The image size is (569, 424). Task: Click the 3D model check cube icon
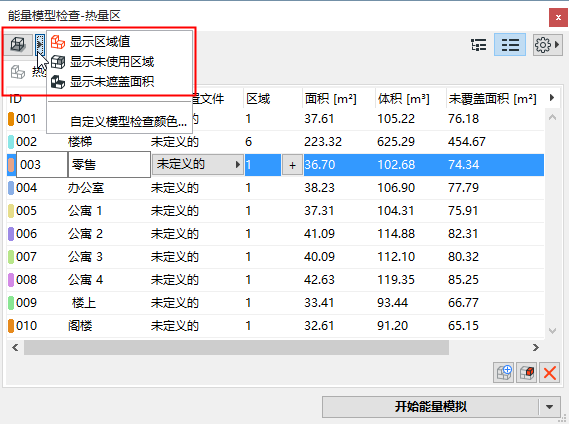[18, 45]
